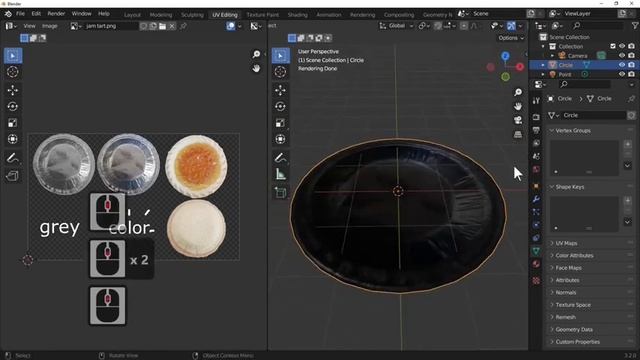Open the folder icon next to jam tart.png

pyautogui.click(x=162, y=26)
